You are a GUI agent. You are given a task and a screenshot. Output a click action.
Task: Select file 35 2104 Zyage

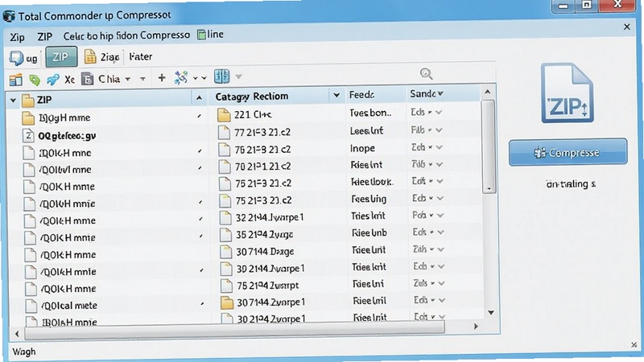click(x=264, y=235)
